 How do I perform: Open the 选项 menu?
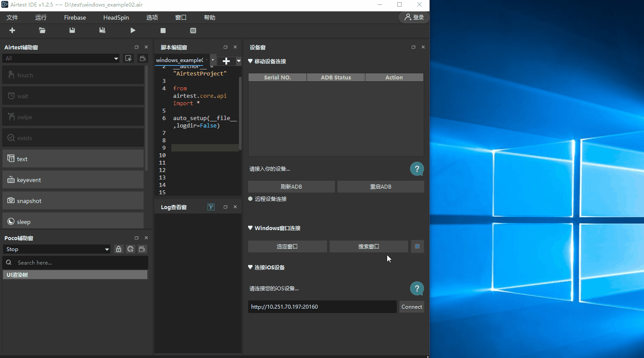coord(152,17)
